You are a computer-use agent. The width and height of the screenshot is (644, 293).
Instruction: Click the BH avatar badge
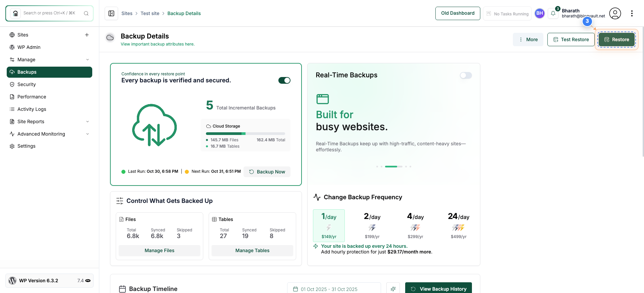pyautogui.click(x=540, y=13)
